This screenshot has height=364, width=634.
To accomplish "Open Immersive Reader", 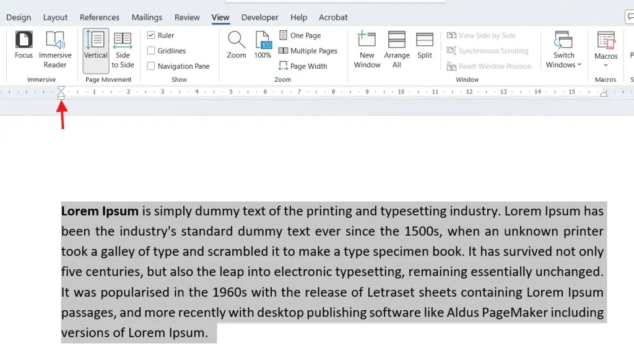I will coord(55,49).
